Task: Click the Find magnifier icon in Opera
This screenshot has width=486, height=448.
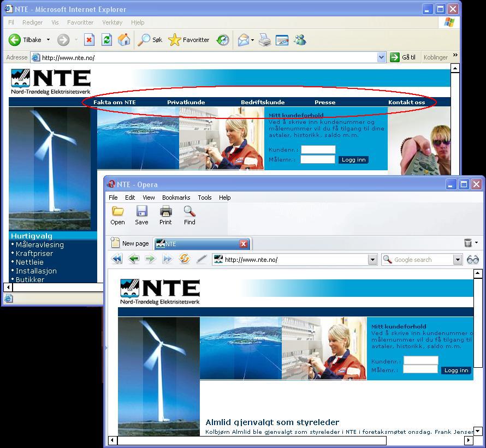Action: (x=189, y=211)
